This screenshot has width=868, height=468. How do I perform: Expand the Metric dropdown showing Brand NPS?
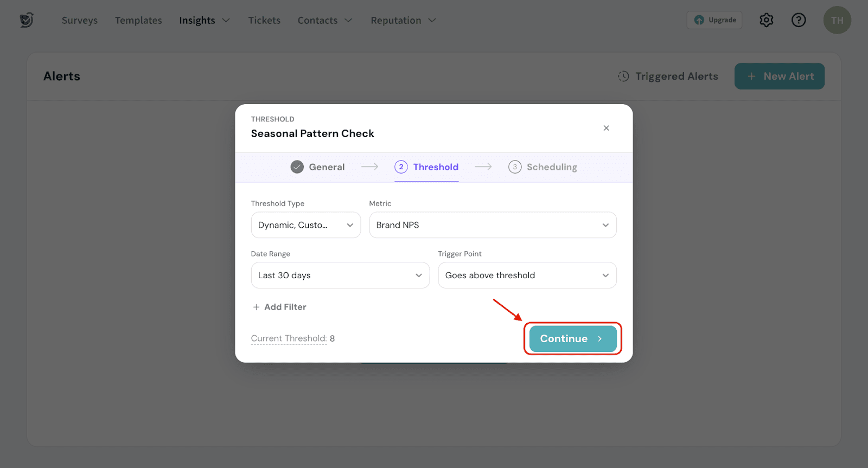pyautogui.click(x=492, y=225)
